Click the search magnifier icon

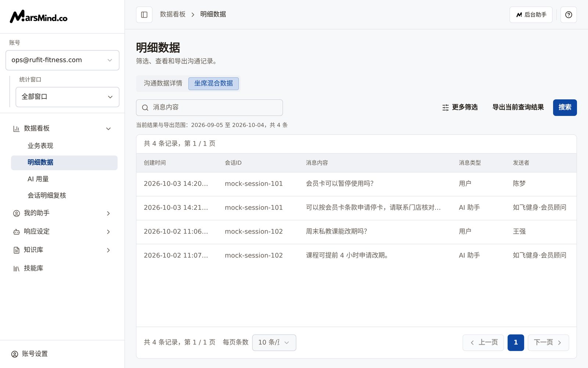(145, 107)
